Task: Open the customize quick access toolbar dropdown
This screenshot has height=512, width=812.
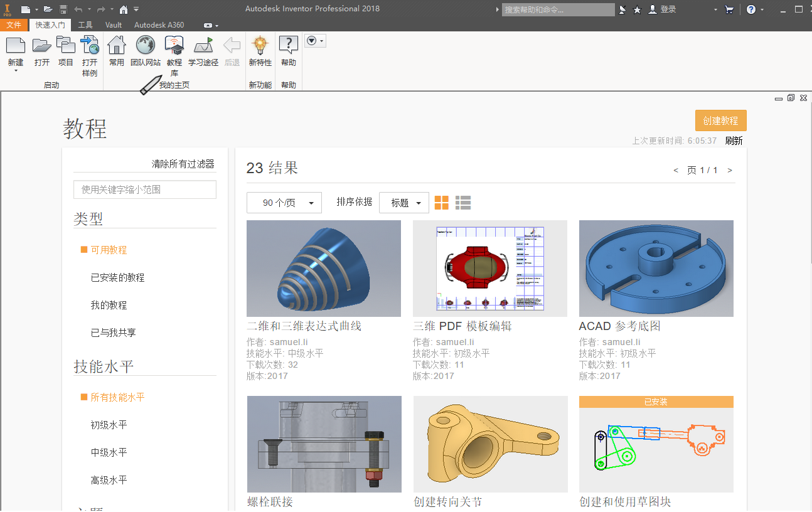Action: coord(136,9)
